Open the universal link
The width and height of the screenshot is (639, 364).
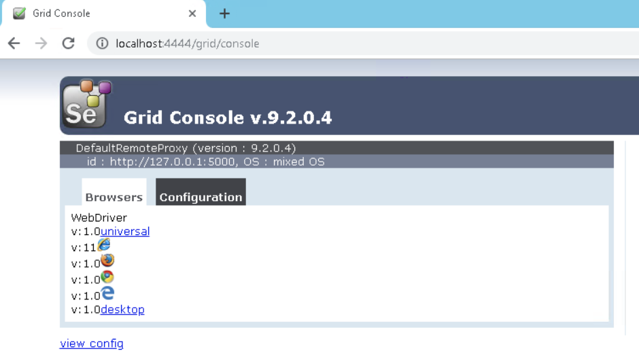pos(125,232)
